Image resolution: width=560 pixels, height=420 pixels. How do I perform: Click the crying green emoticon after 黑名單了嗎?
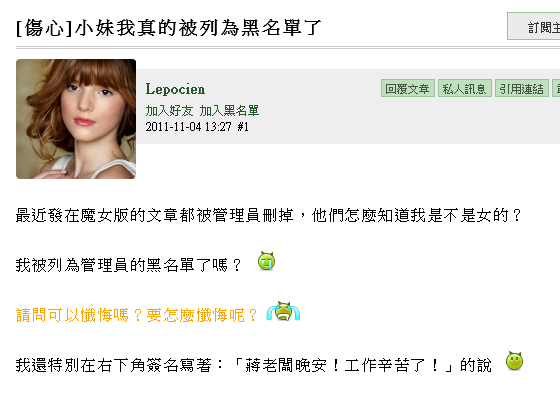pos(266,261)
